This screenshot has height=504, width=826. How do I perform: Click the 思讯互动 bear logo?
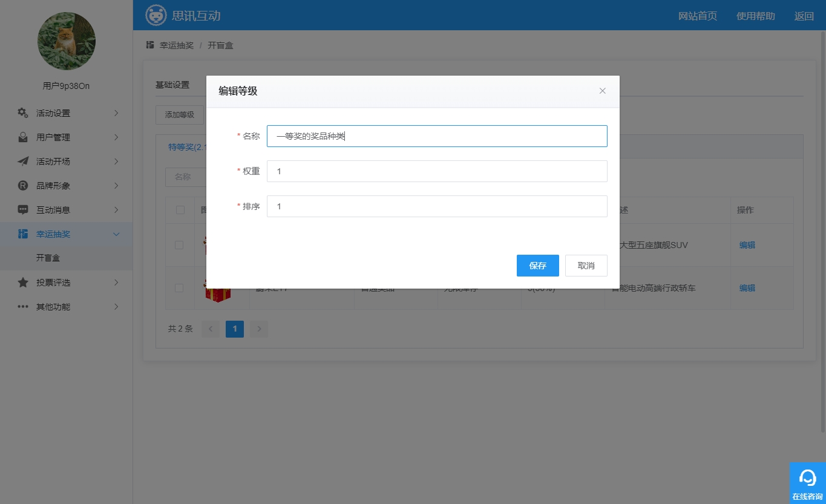(x=156, y=15)
